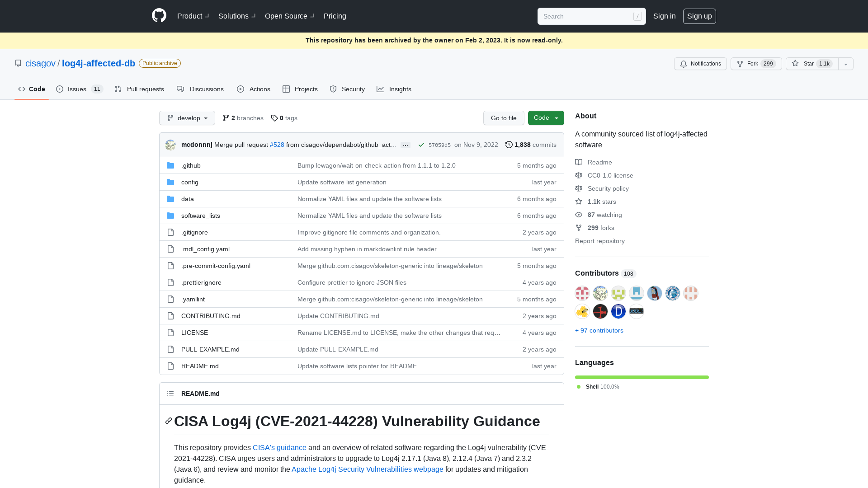Click the data folder icon
Screen dimensions: 868x488
[170, 199]
